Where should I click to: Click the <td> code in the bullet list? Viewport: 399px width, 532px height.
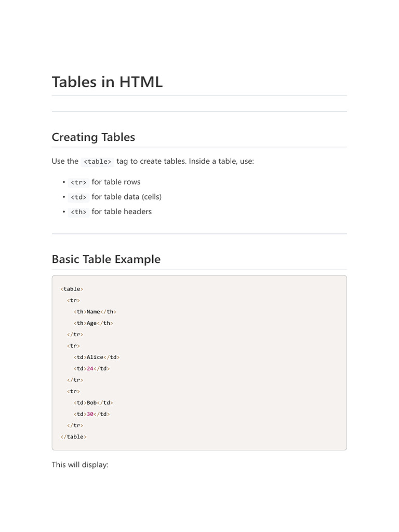(x=78, y=197)
